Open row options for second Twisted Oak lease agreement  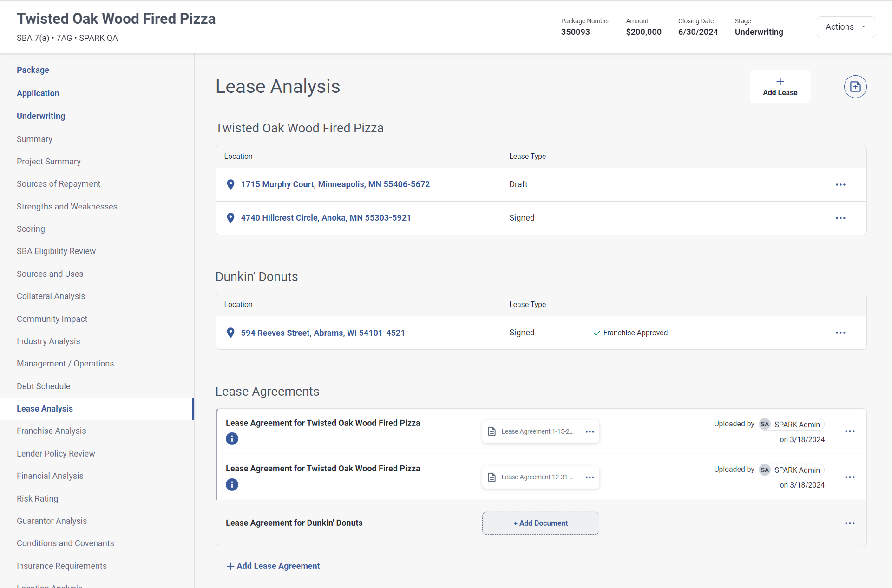(x=850, y=477)
